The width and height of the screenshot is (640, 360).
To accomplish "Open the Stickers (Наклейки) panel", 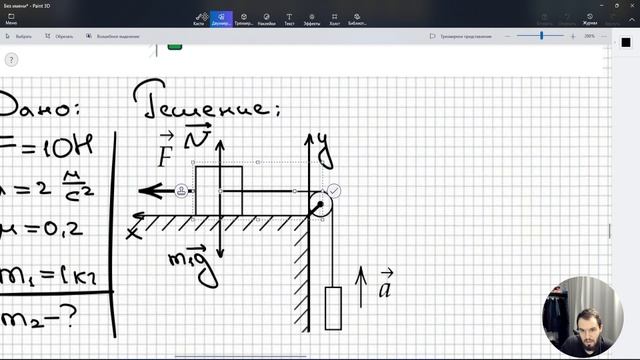I will 267,19.
